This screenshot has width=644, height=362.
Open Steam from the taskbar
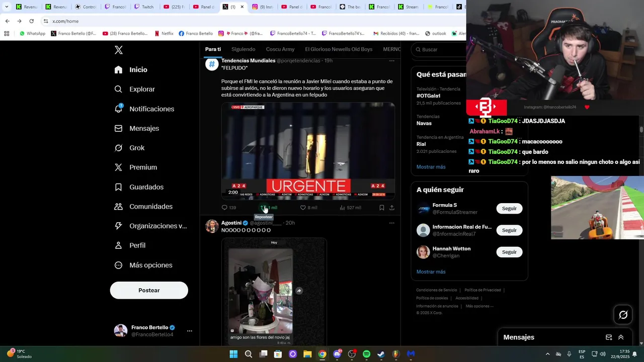tap(381, 354)
